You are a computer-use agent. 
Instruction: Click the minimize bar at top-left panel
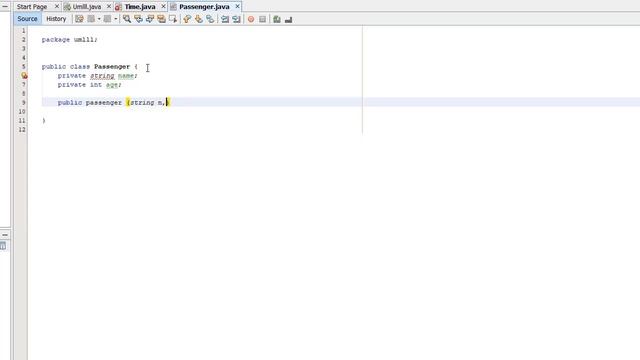pos(5,6)
